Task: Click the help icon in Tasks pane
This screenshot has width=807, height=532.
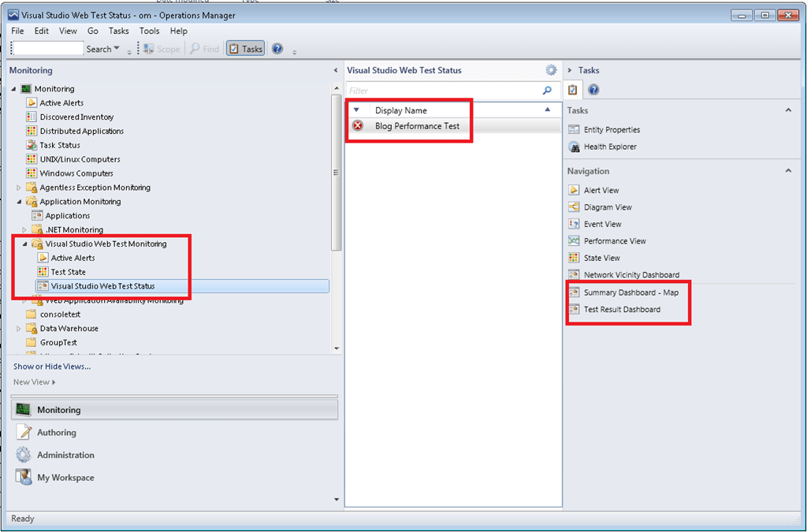Action: point(593,90)
